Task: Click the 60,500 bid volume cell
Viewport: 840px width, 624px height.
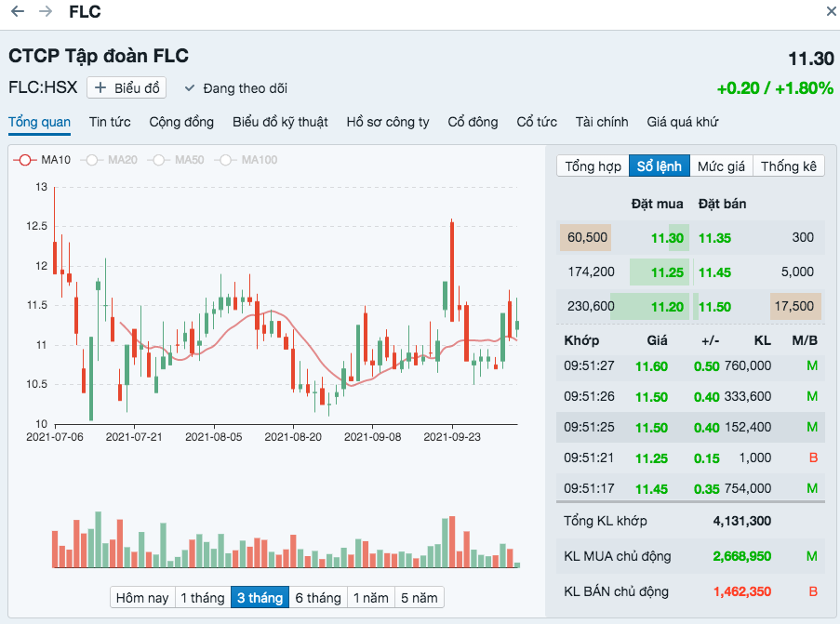Action: (585, 237)
